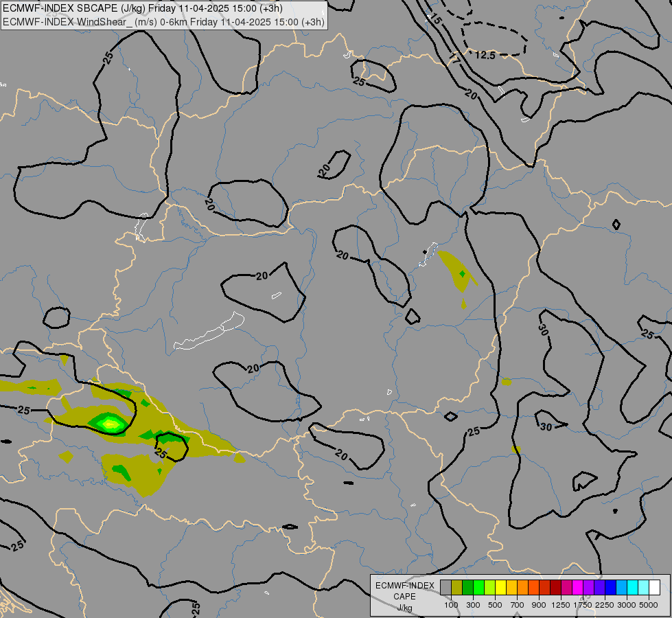Click the 5000 legend tick label
672x618 pixels.
pos(649,605)
